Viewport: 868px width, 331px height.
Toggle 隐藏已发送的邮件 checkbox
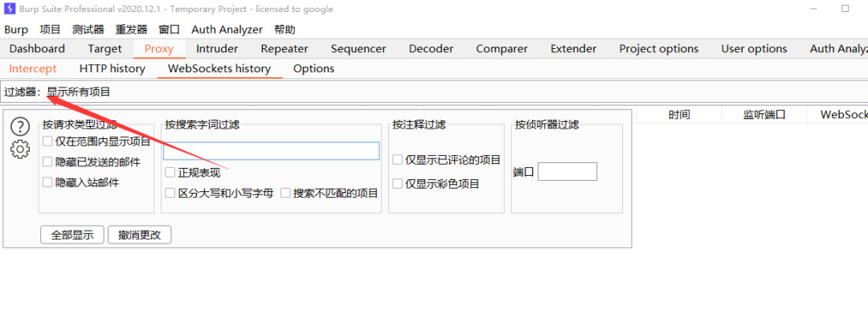47,162
